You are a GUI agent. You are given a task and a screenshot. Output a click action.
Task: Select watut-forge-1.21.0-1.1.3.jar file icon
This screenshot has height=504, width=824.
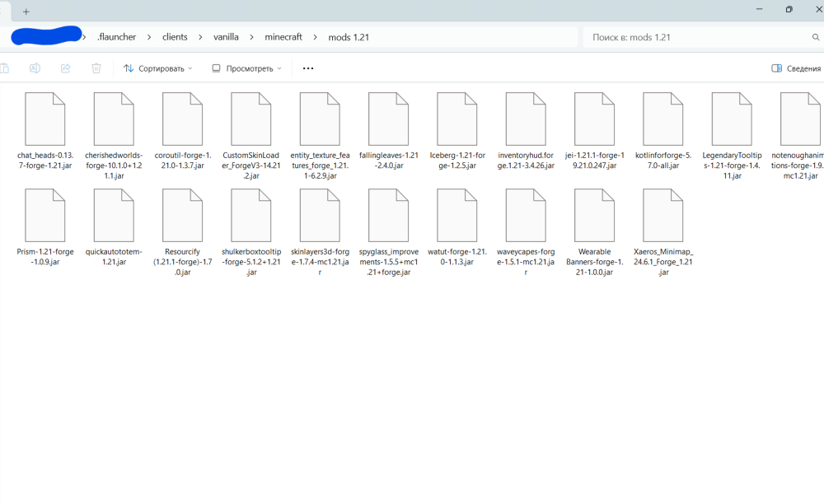457,216
